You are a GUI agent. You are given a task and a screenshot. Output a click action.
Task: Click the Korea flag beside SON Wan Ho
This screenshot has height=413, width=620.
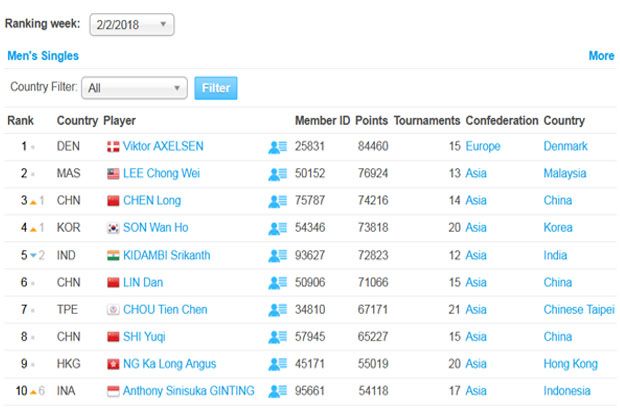[113, 228]
